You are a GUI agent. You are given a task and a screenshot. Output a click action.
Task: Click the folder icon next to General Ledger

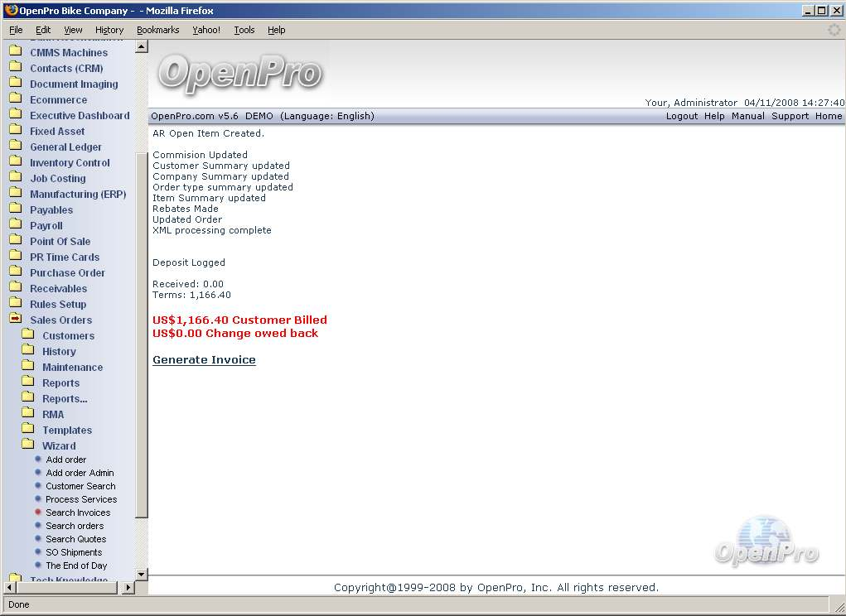click(15, 147)
